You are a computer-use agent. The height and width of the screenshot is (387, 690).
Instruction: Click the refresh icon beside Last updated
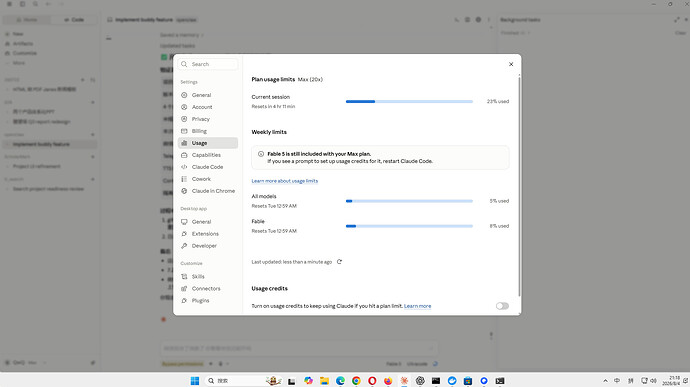(x=339, y=262)
